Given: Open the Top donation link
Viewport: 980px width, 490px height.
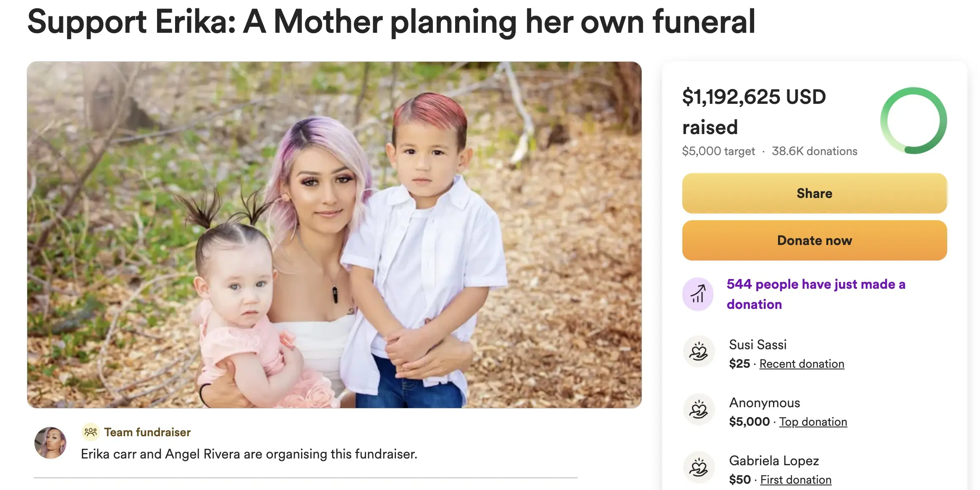Looking at the screenshot, I should [x=813, y=422].
